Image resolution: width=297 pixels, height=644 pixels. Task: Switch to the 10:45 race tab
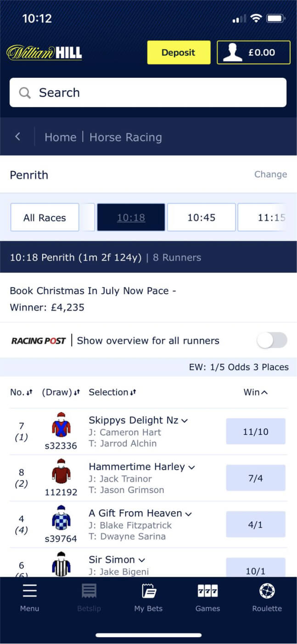[x=202, y=217]
